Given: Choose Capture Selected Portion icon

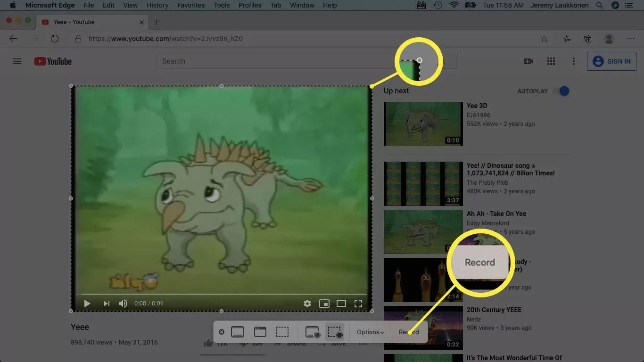Looking at the screenshot, I should [282, 332].
